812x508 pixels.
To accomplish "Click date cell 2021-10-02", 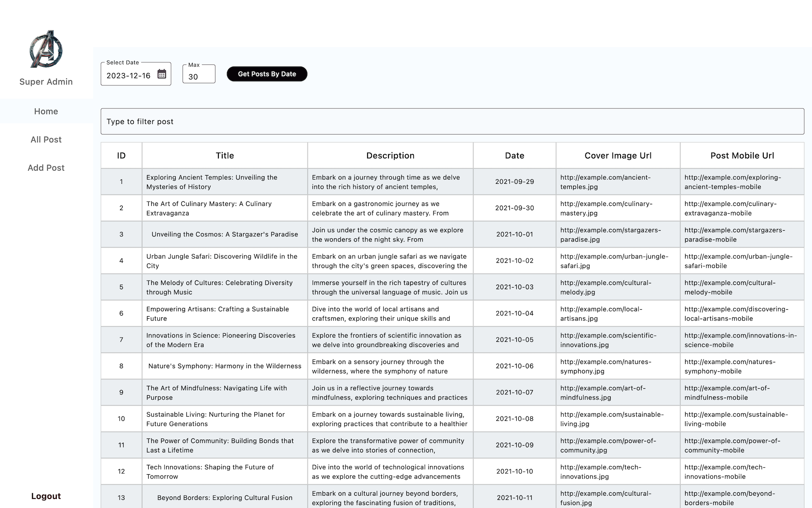I will (515, 261).
